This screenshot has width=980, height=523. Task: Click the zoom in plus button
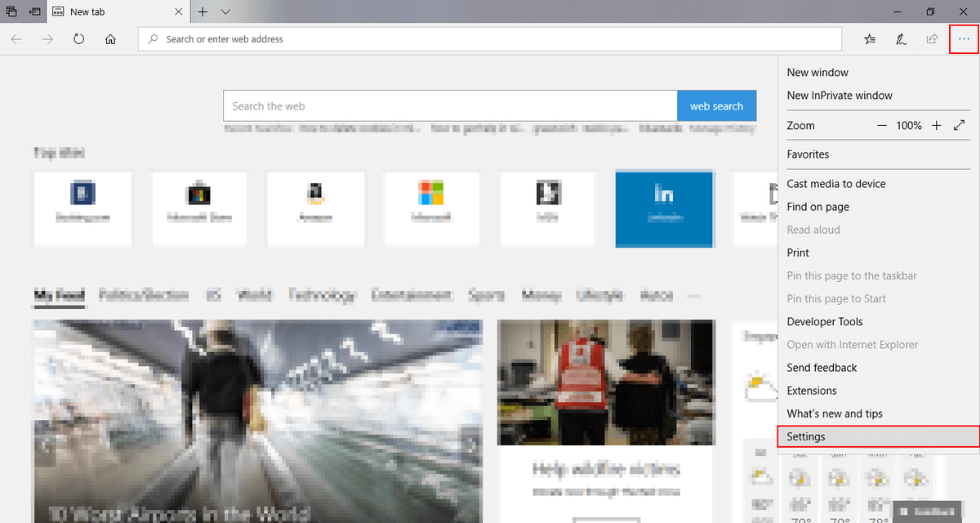pyautogui.click(x=936, y=125)
